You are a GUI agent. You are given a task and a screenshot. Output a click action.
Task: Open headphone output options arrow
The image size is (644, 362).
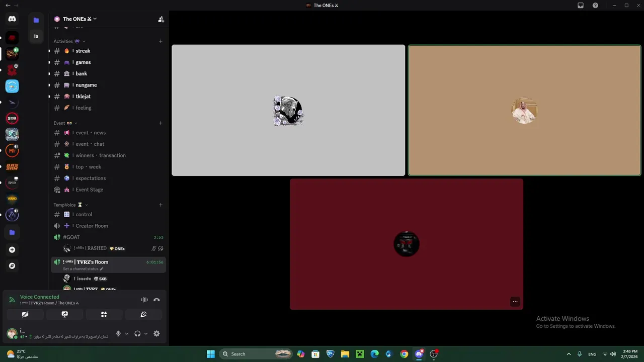pos(146,333)
